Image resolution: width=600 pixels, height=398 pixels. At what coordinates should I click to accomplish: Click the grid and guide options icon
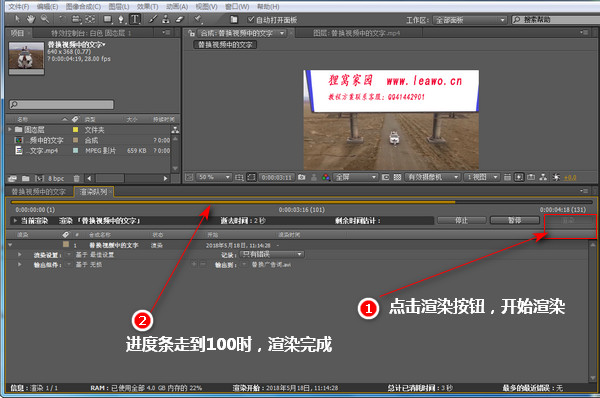pyautogui.click(x=239, y=177)
